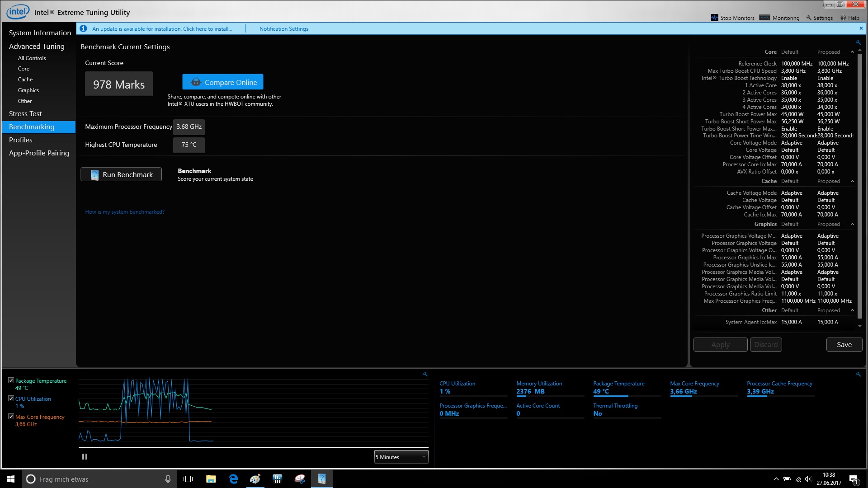
Task: Dismiss the update notification bar
Action: pyautogui.click(x=861, y=28)
